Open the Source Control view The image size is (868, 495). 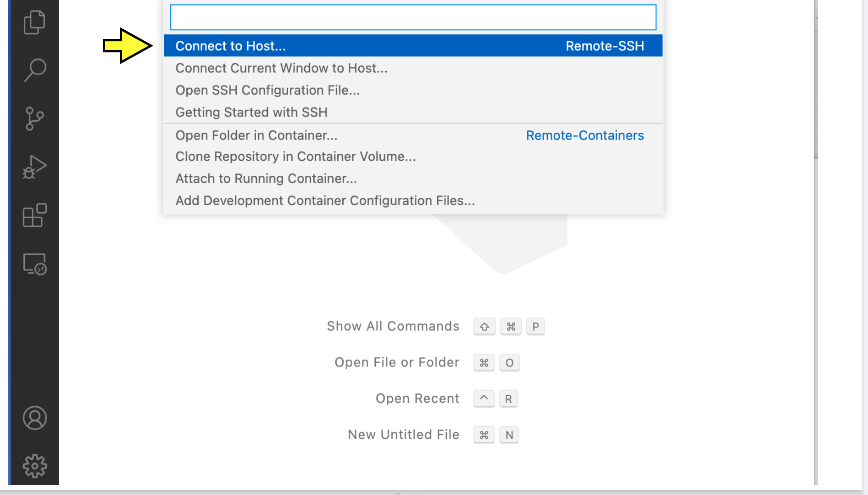34,119
